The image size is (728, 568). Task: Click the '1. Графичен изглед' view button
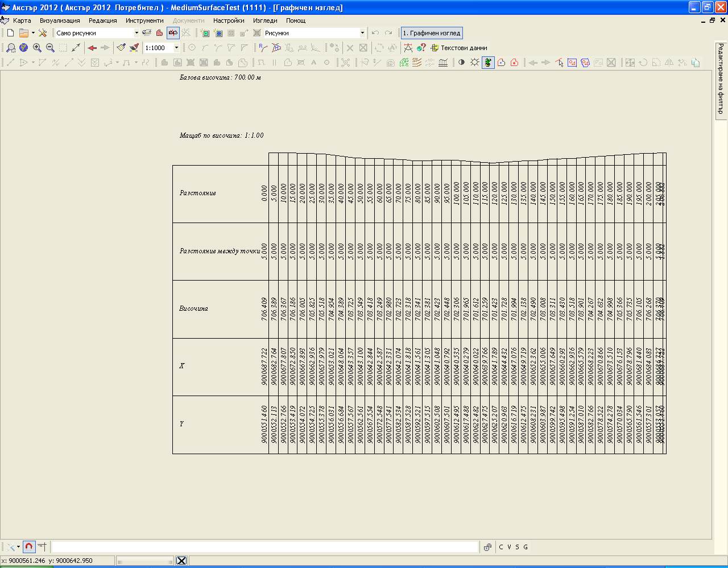431,33
